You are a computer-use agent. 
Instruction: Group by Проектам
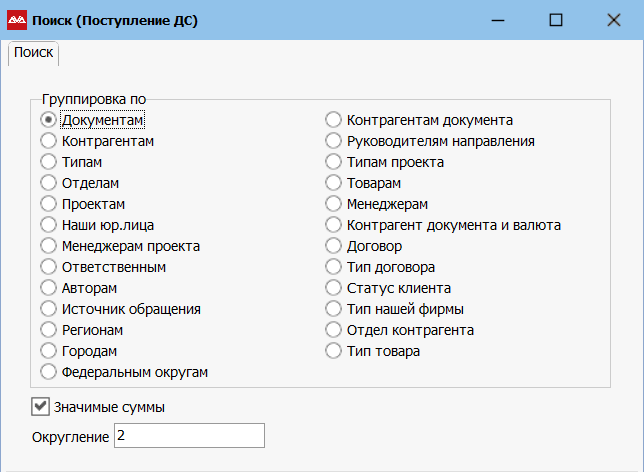[48, 204]
